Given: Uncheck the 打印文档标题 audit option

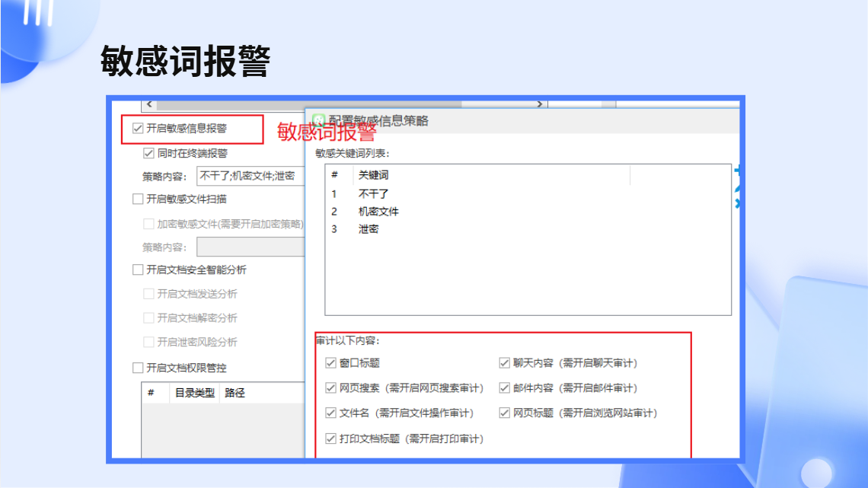Looking at the screenshot, I should [x=330, y=439].
